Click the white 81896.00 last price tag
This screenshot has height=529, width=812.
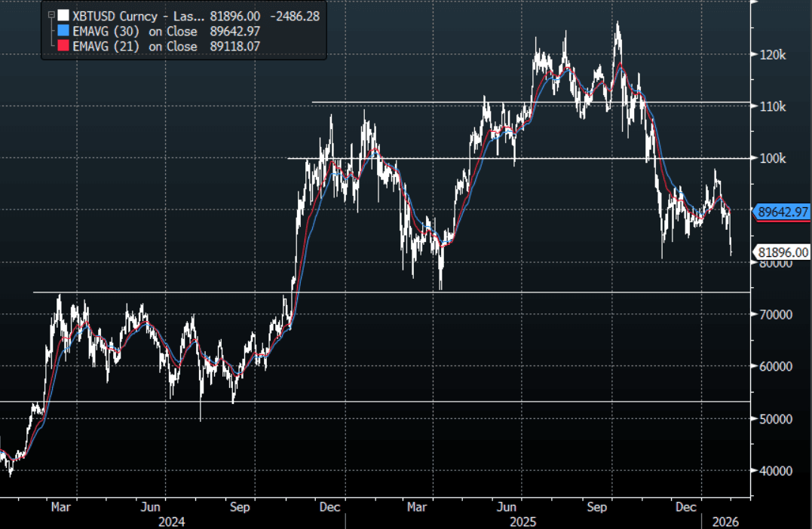pyautogui.click(x=783, y=253)
